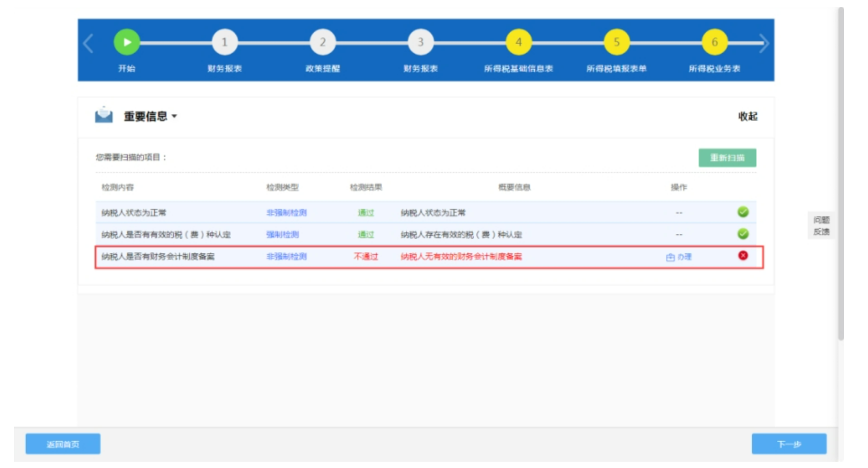Image resolution: width=868 pixels, height=468 pixels.
Task: Click the vertical scrollbar on the right
Action: [x=840, y=174]
